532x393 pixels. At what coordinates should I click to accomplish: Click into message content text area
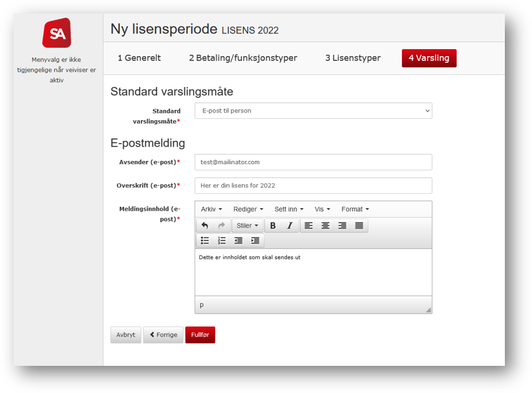(313, 272)
